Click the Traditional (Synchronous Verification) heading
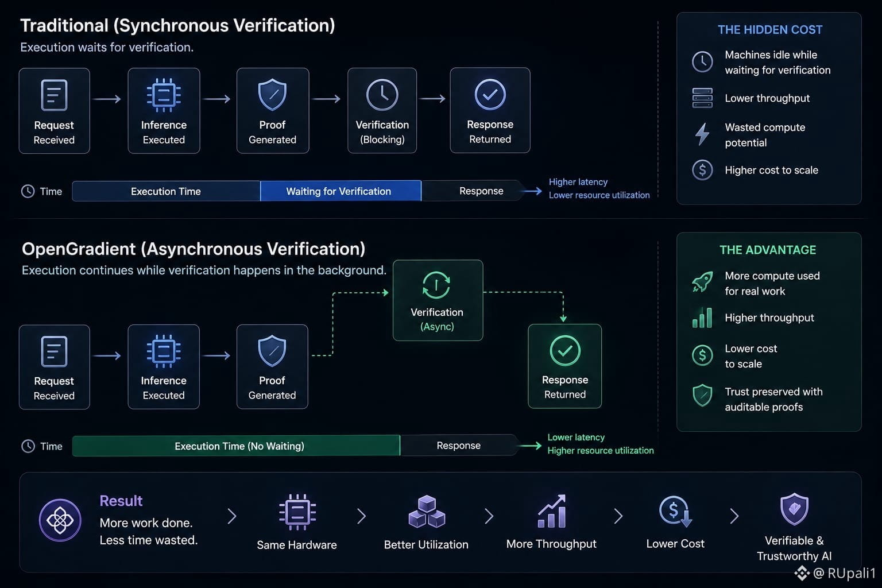Screen dimensions: 882x588 point(177,25)
